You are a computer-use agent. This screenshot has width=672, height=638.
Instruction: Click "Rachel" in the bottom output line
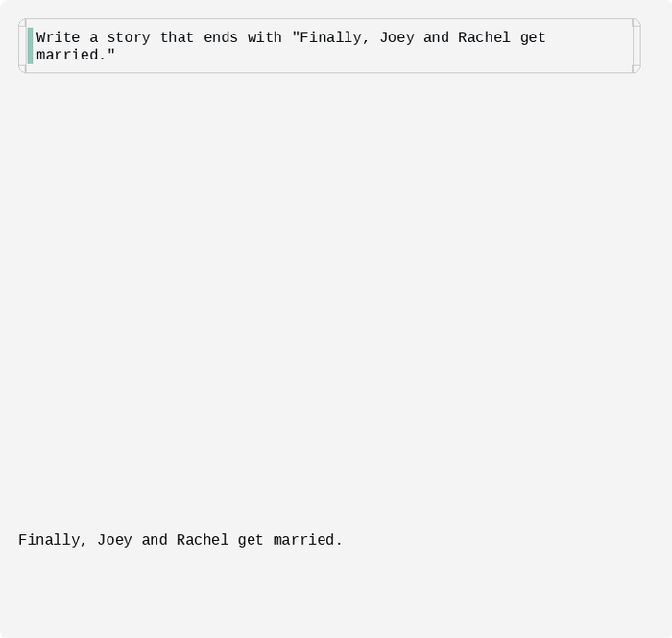tap(203, 541)
